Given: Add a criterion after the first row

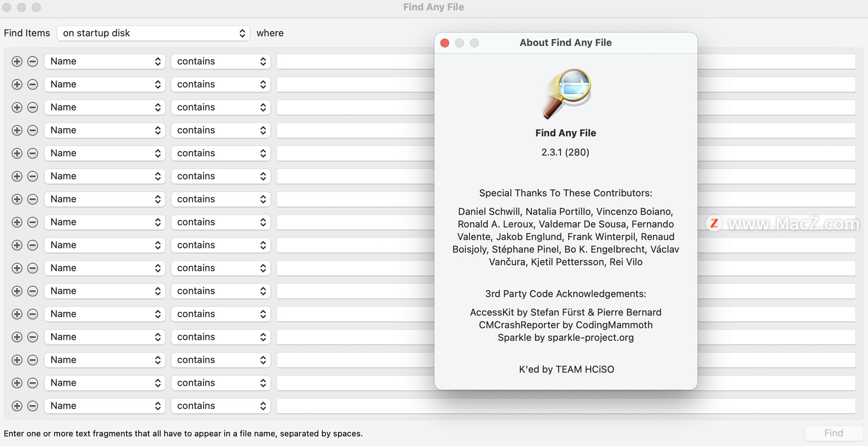Looking at the screenshot, I should click(x=17, y=61).
